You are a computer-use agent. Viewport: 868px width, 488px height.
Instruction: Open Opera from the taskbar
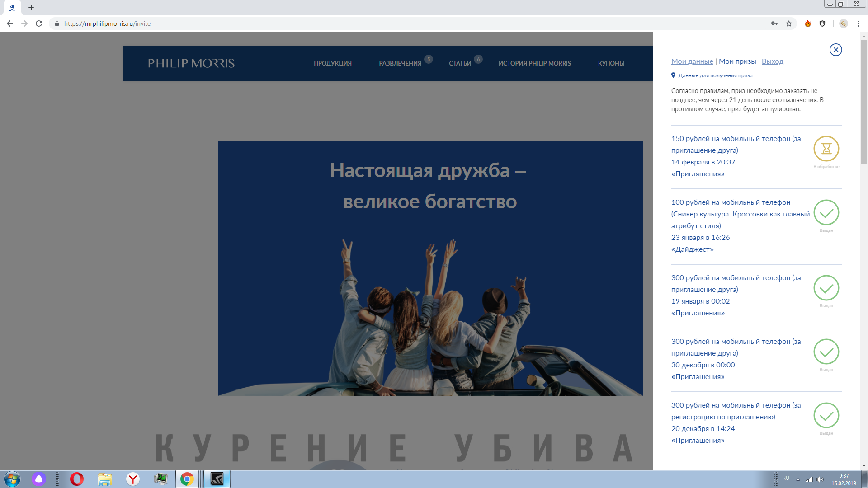tap(77, 479)
